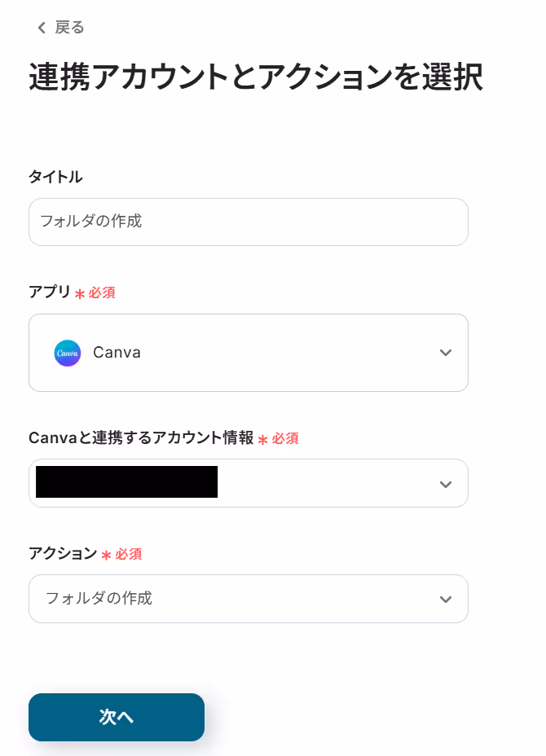Expand the アクション dropdown chevron
The width and height of the screenshot is (546, 756).
[446, 600]
